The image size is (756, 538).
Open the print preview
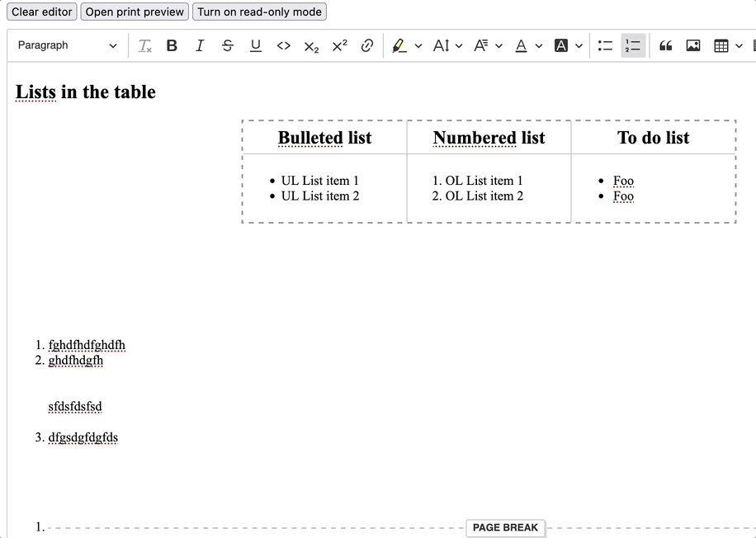[x=134, y=12]
